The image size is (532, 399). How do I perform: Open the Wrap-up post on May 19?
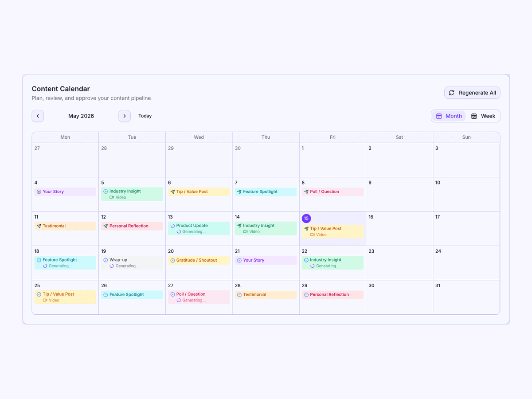132,263
